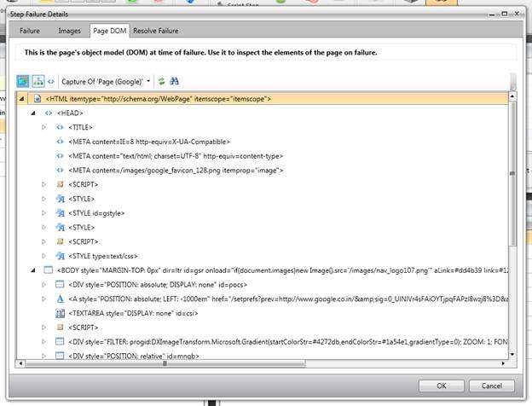
Task: Switch to the Resolve Failure tab
Action: (156, 31)
